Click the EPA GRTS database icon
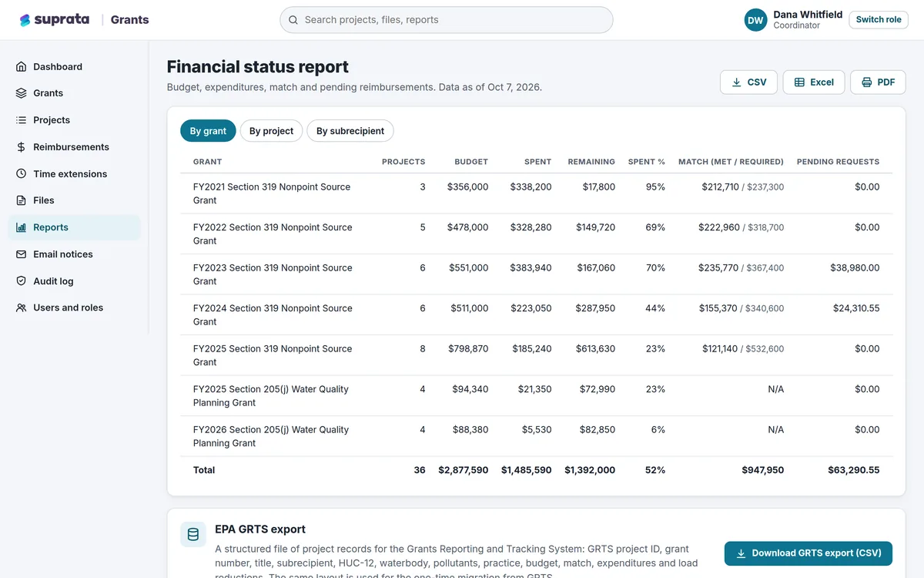924x578 pixels. (x=193, y=534)
